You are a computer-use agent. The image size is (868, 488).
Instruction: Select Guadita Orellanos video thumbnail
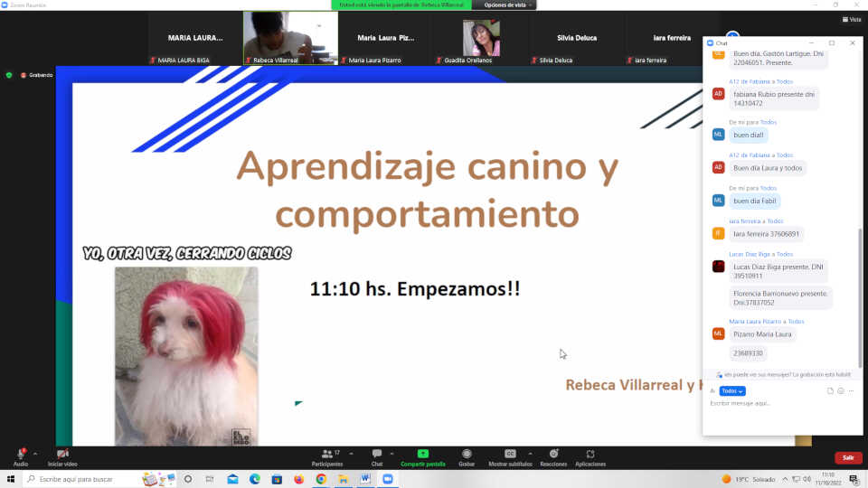(481, 38)
